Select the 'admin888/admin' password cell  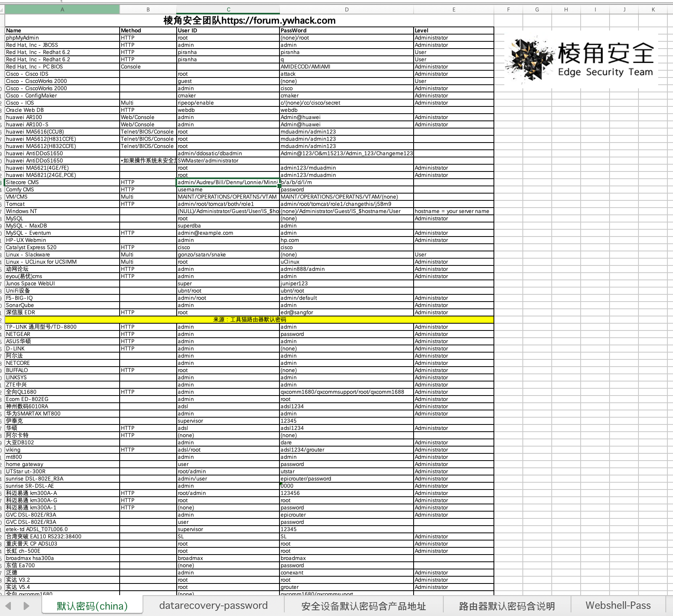pos(347,269)
